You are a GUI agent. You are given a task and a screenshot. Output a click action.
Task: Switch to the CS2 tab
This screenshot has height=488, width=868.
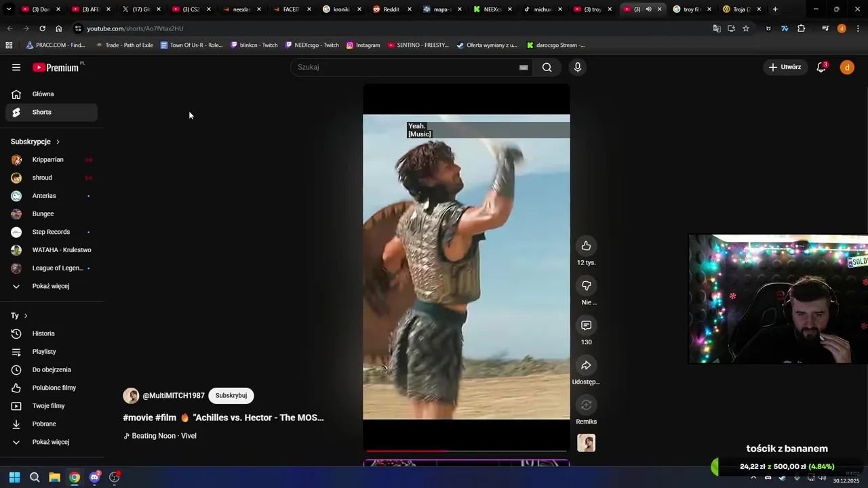coord(190,9)
